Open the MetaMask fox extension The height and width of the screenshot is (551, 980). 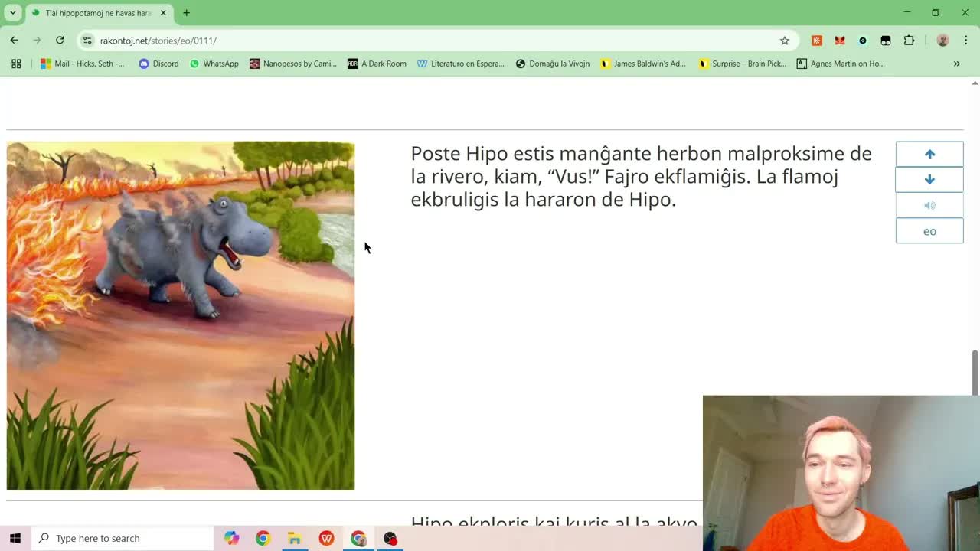[x=840, y=41]
